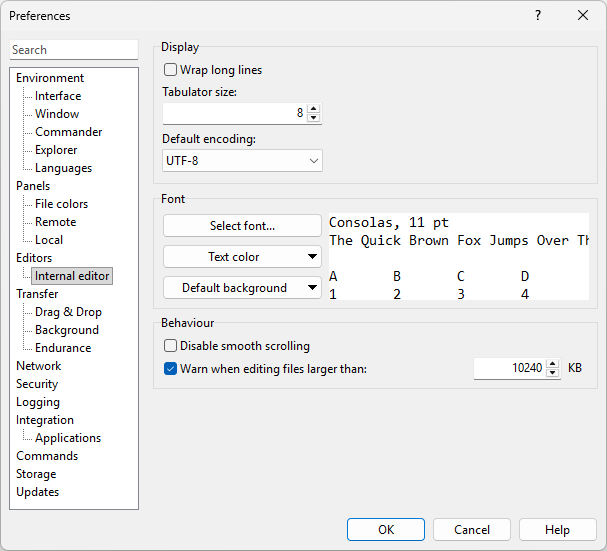Select Network in preferences tree
This screenshot has height=551, width=607.
[x=39, y=366]
